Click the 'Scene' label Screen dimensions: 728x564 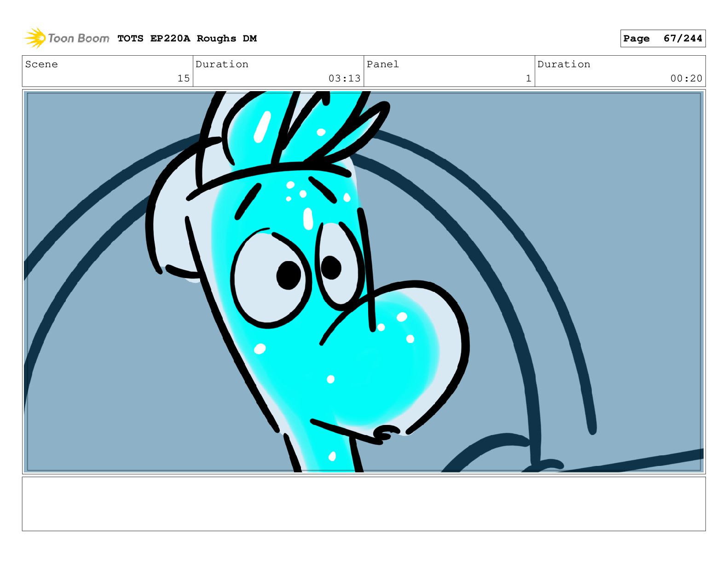point(41,64)
